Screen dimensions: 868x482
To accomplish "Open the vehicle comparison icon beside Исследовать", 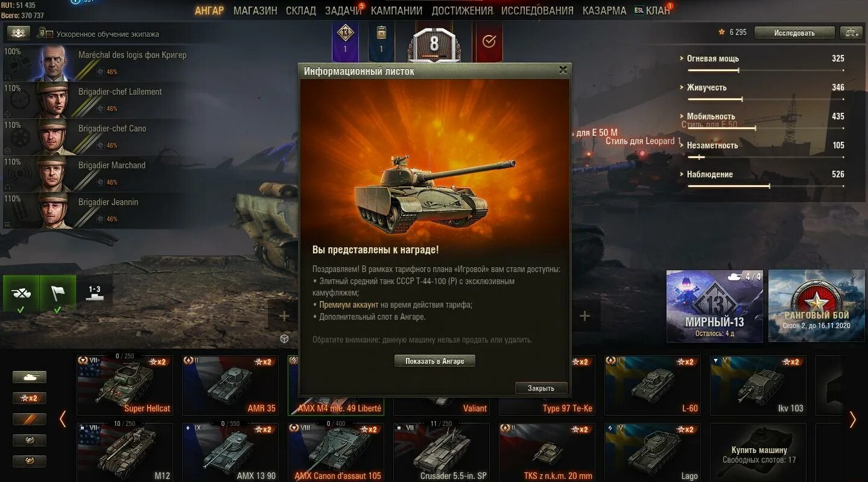I will [x=852, y=33].
